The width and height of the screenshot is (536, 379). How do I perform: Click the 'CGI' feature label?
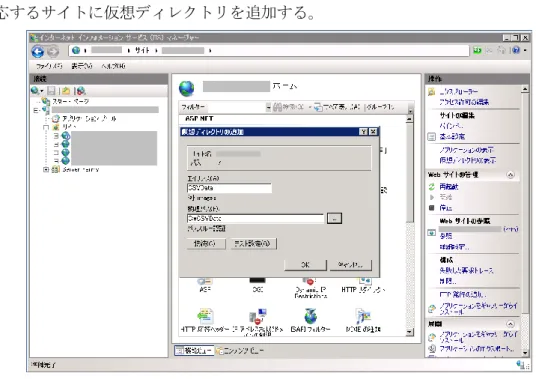click(x=258, y=289)
